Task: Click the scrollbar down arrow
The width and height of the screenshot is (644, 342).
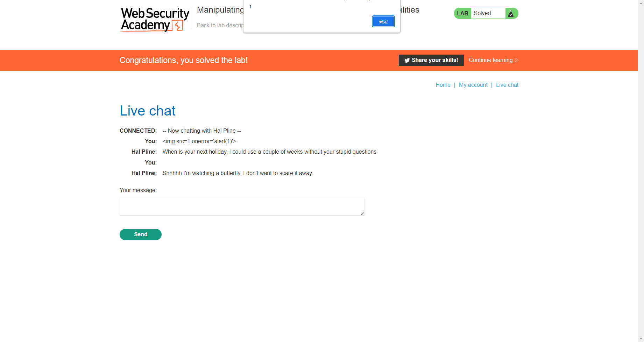Action: (x=641, y=339)
